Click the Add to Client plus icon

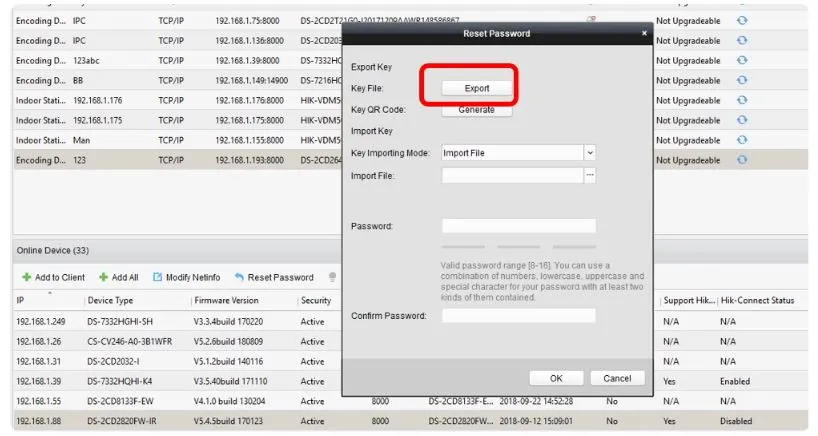(x=26, y=277)
